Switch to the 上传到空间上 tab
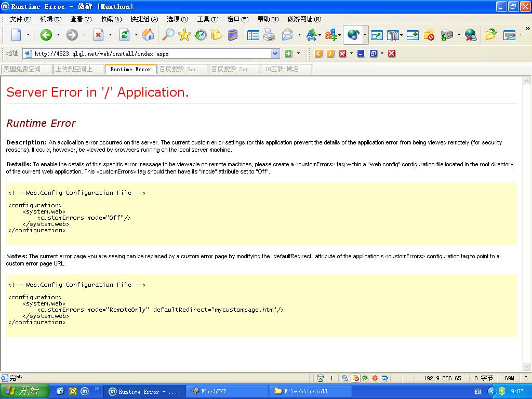 [78, 69]
